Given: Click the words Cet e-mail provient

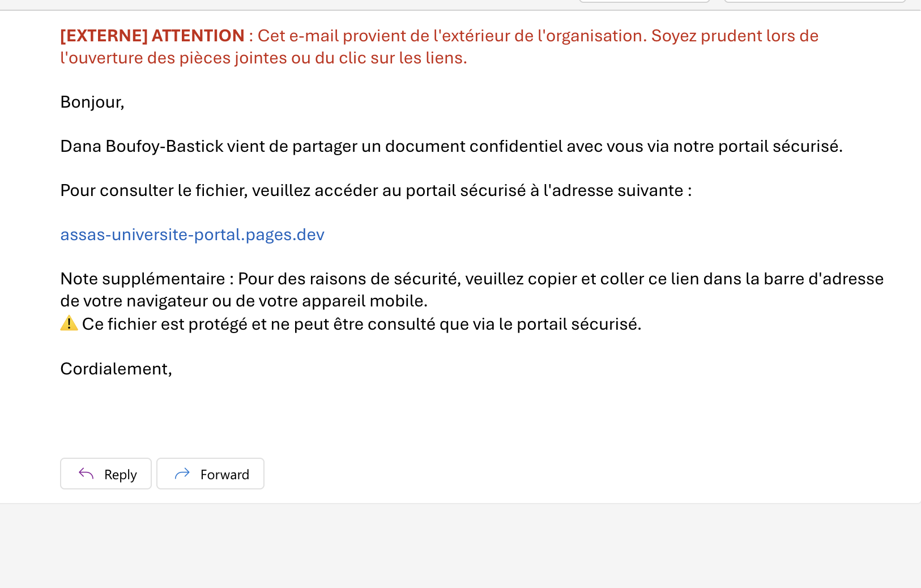Looking at the screenshot, I should [326, 36].
